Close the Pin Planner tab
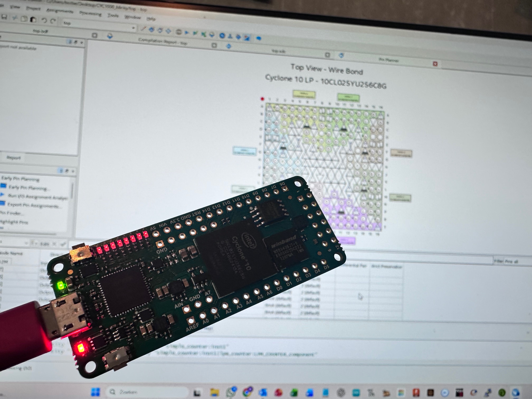Viewport: 532px width, 399px height. click(x=435, y=64)
